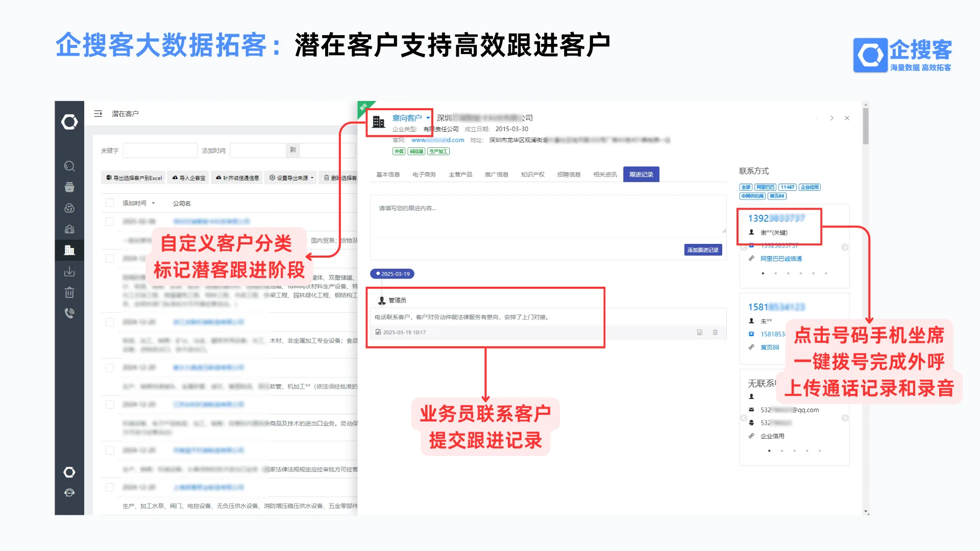Check the row checkbox before 法律法规规定应经审批
This screenshot has width=980, height=551.
[x=110, y=450]
